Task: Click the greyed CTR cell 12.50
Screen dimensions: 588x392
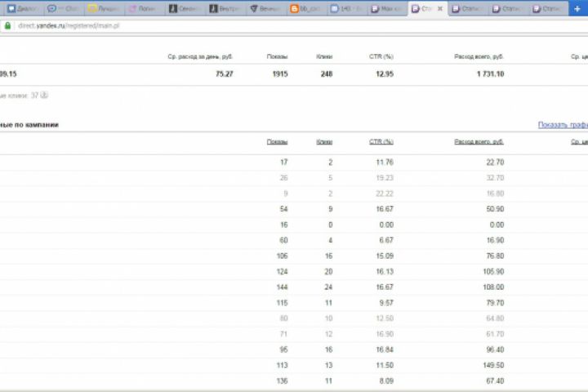Action: pos(385,318)
